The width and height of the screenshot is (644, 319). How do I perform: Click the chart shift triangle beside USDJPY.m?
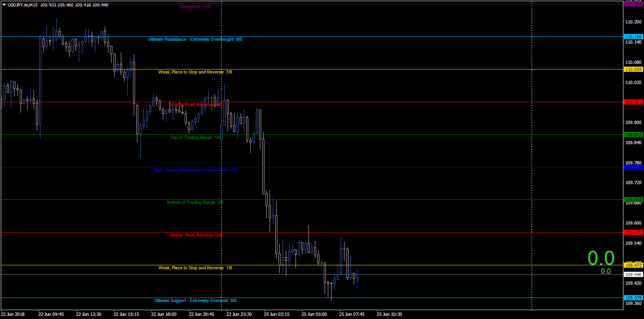[x=4, y=5]
